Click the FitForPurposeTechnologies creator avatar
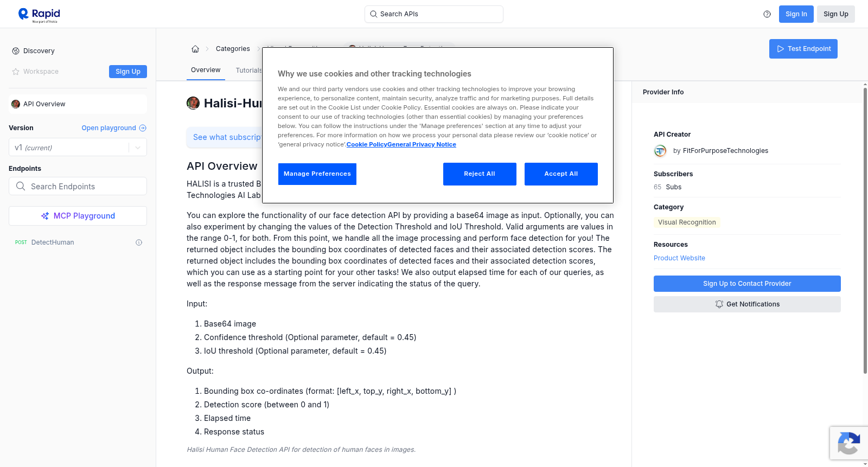The height and width of the screenshot is (467, 868). click(x=660, y=151)
